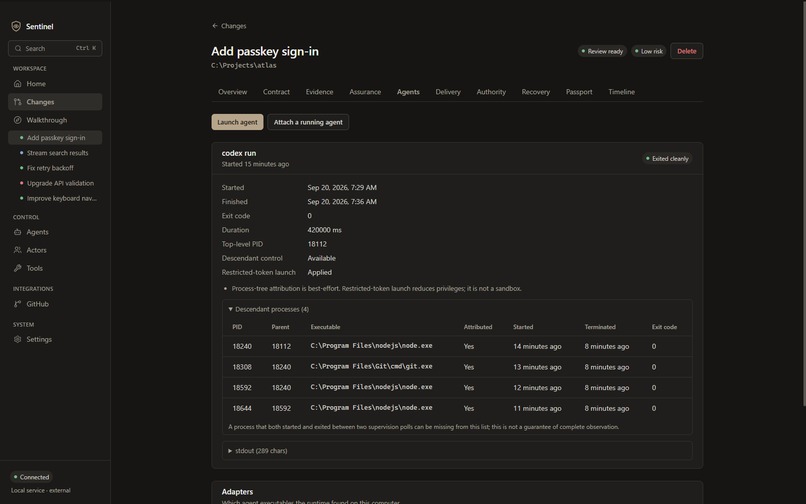Click the Adapters section heading
This screenshot has width=806, height=504.
(237, 492)
